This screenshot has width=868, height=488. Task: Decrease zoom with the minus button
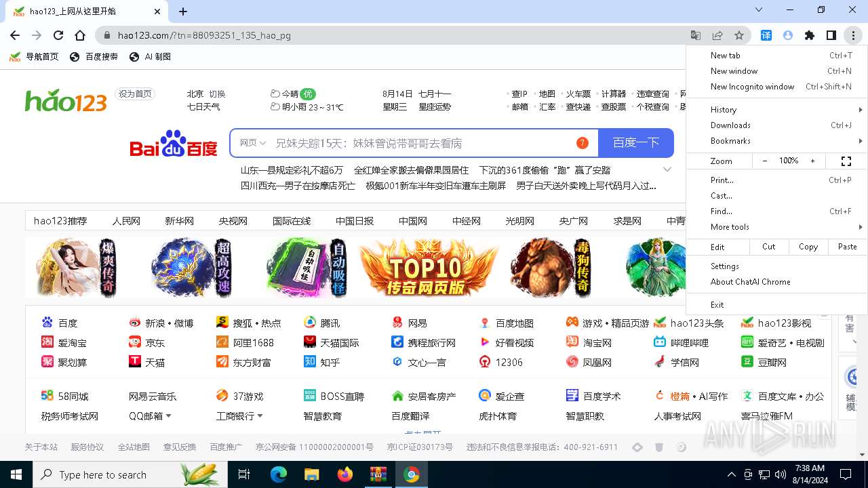tap(765, 161)
